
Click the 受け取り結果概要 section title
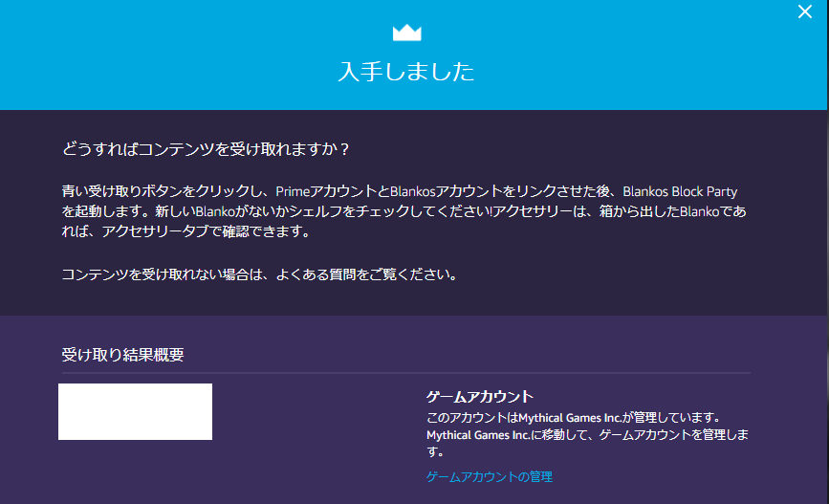[122, 355]
